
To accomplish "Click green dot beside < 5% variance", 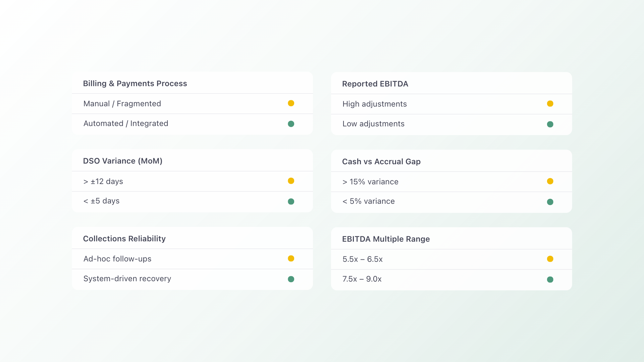I will 550,202.
